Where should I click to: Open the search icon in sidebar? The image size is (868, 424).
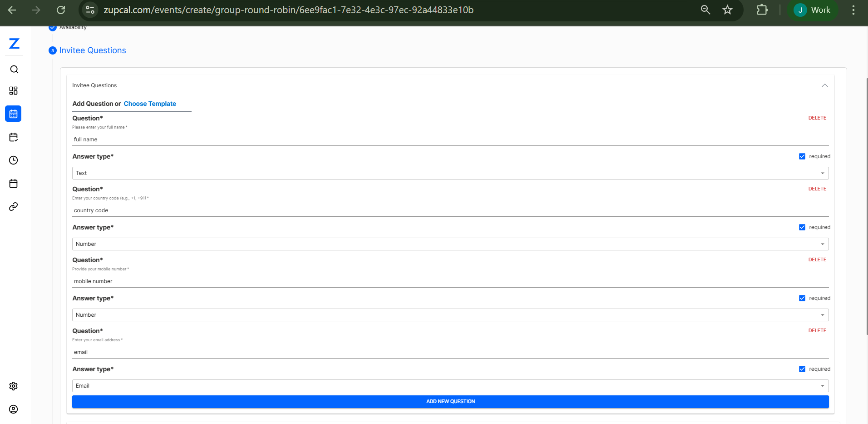[x=14, y=70]
